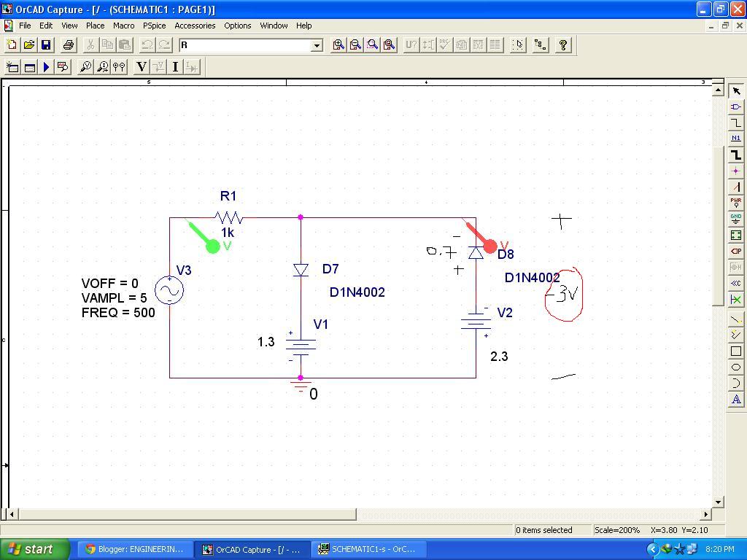This screenshot has width=747, height=560.
Task: Toggle bias current display (I)
Action: (175, 66)
